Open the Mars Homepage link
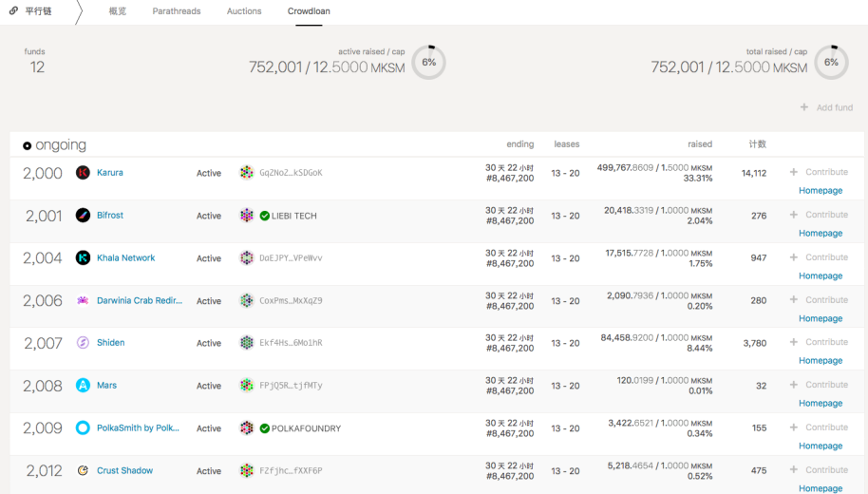 (x=821, y=403)
